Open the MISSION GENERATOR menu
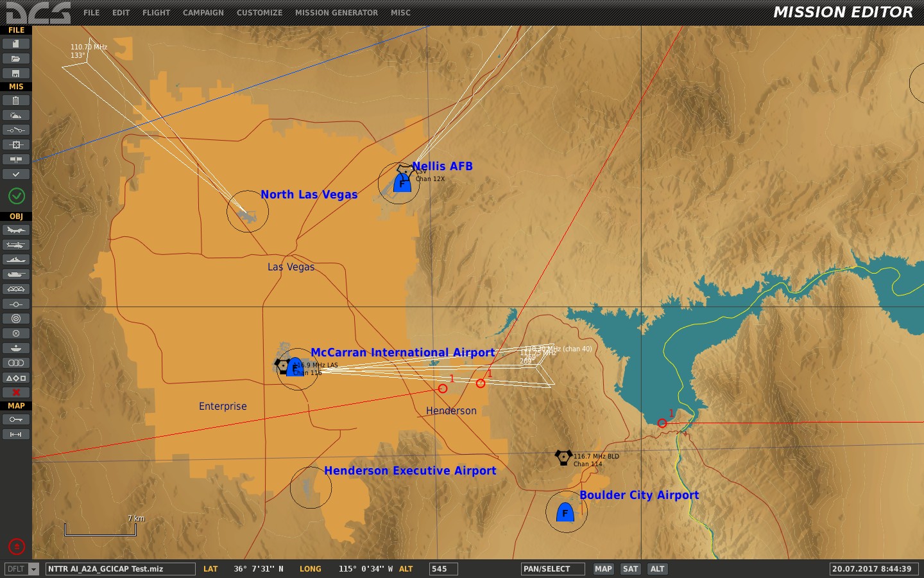The width and height of the screenshot is (924, 578). coord(336,13)
